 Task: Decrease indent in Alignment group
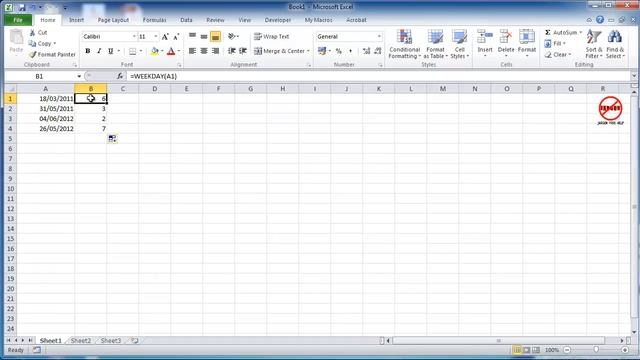(x=231, y=51)
